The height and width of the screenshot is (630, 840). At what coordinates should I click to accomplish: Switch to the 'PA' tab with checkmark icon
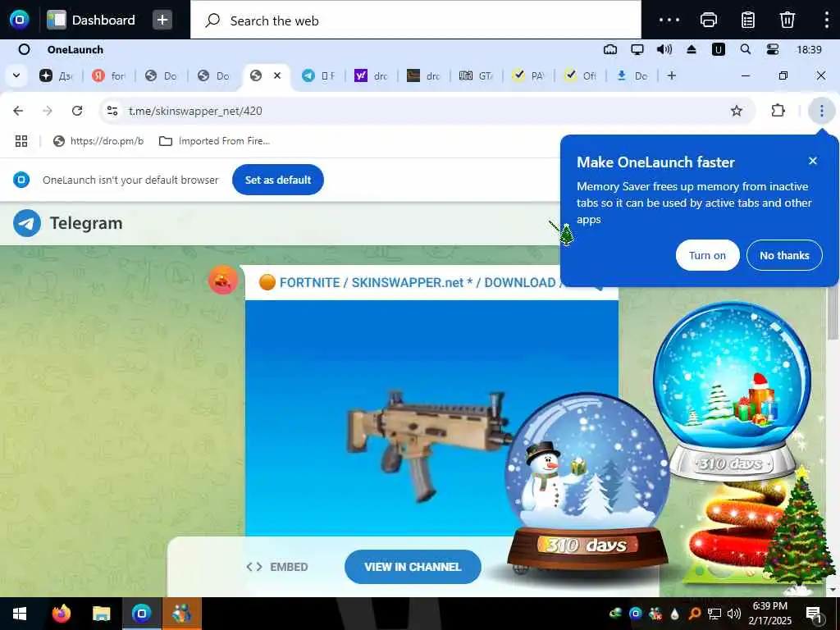[x=528, y=76]
